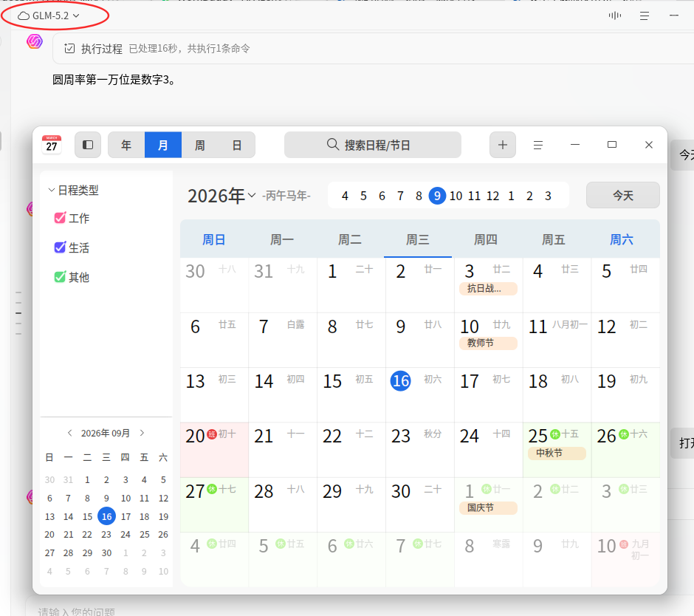Go to previous month in mini calendar
This screenshot has height=616, width=694.
pos(69,433)
